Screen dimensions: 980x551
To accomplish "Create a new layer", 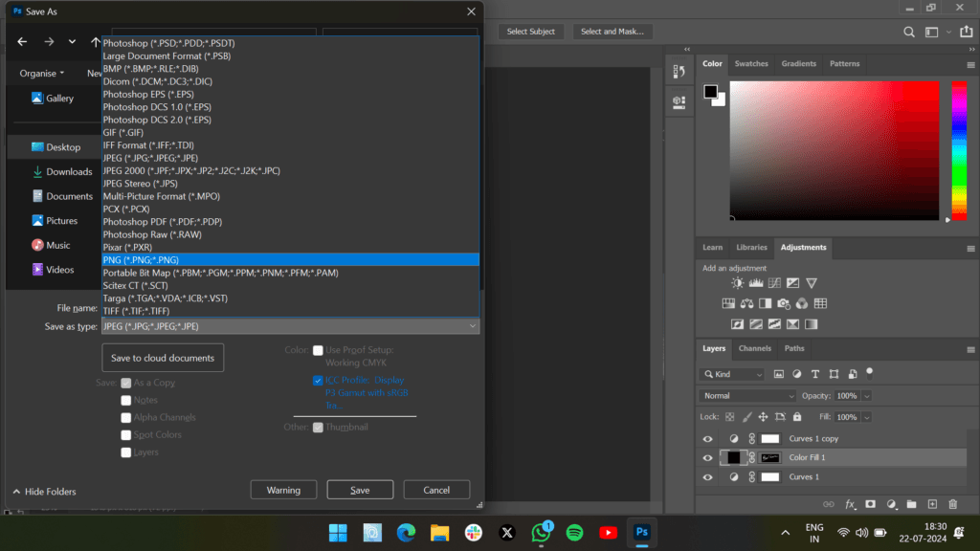I will 932,504.
